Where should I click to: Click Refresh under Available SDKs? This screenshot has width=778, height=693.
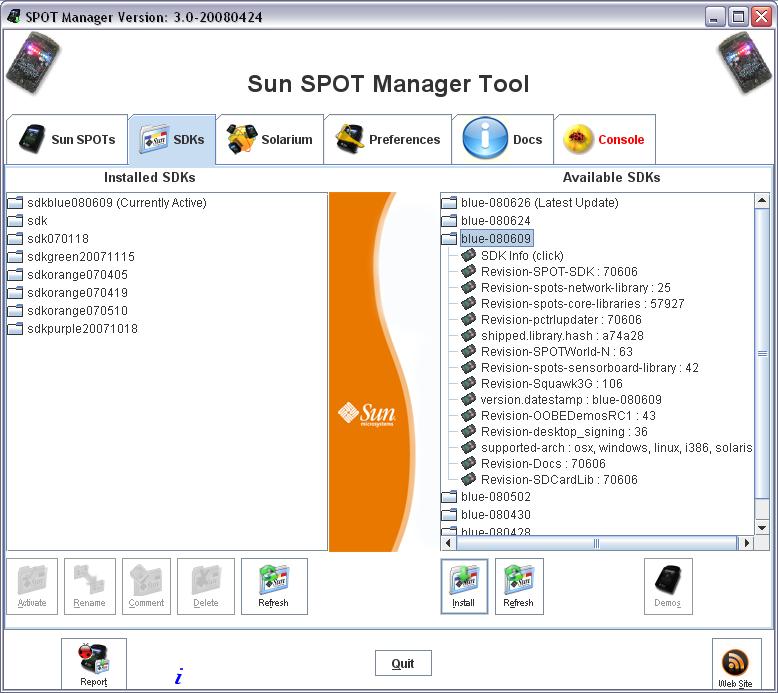(x=518, y=585)
